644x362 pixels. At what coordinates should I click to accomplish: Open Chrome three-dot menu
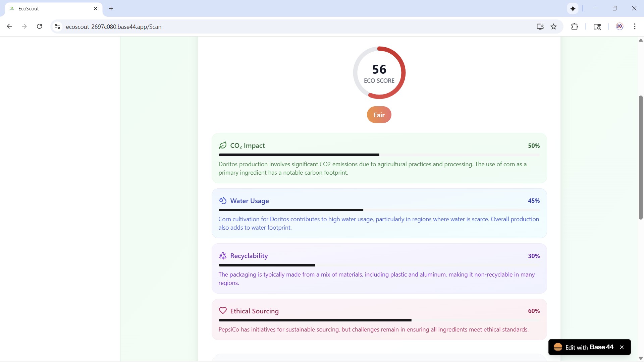coord(635,26)
